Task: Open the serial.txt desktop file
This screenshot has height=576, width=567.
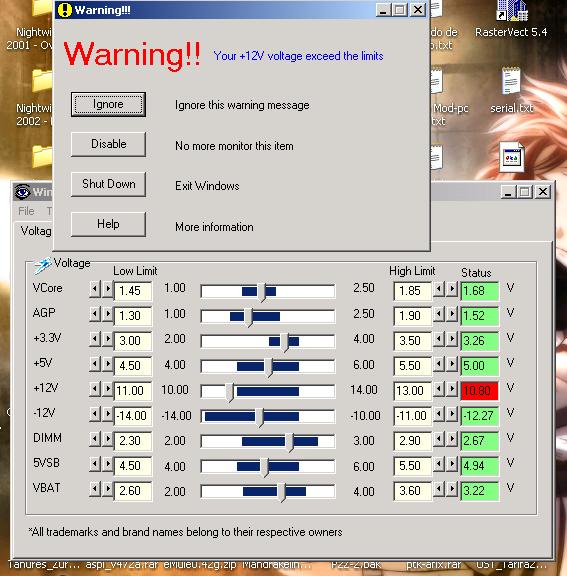Action: click(x=511, y=81)
